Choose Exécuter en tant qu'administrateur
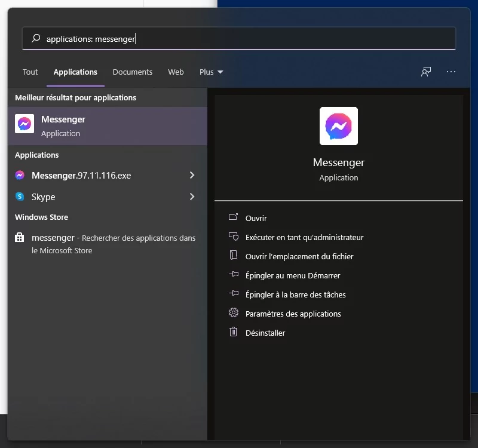The image size is (478, 448). (x=305, y=237)
